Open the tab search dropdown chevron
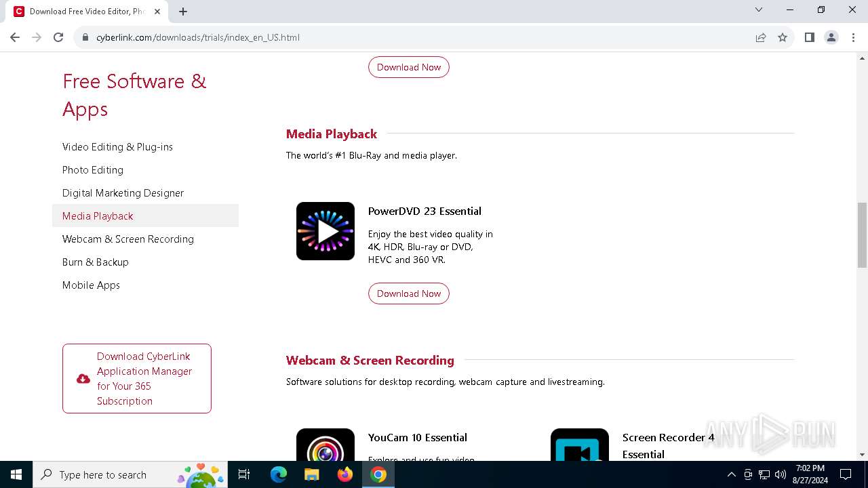 pyautogui.click(x=759, y=9)
